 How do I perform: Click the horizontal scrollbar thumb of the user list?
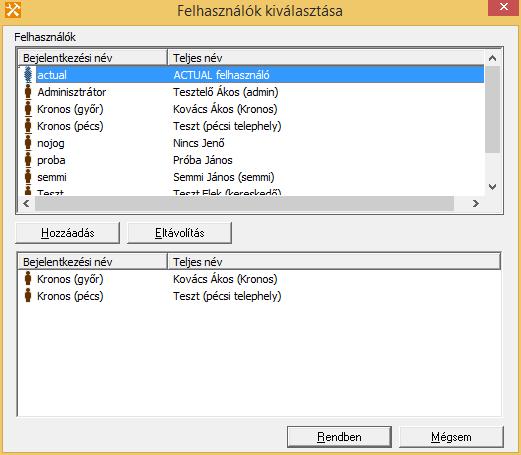coord(244,203)
